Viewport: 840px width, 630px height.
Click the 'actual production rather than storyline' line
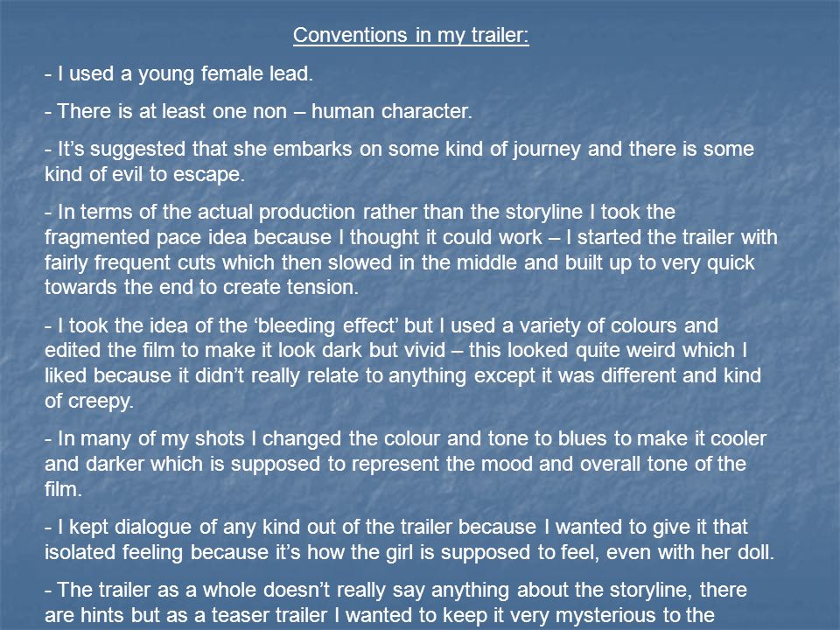360,212
